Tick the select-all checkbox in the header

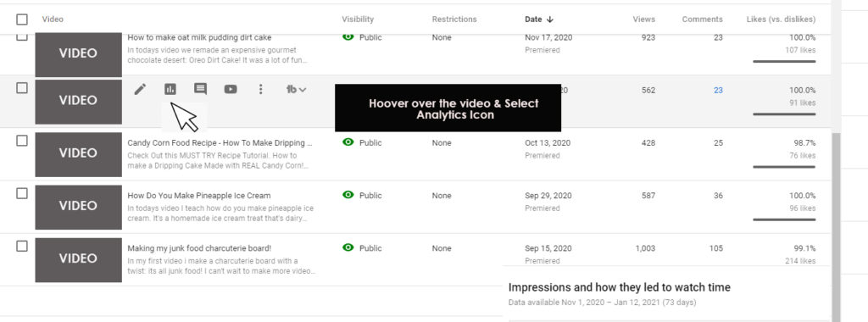click(x=21, y=19)
